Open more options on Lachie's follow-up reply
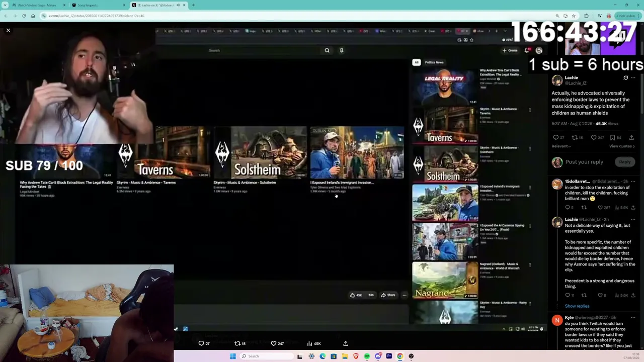Viewport: 644px width, 362px height. coord(633,220)
